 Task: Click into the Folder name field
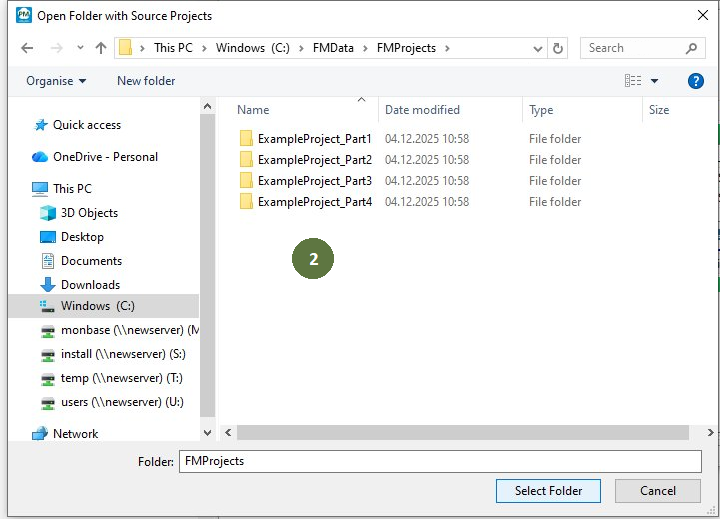[439, 461]
